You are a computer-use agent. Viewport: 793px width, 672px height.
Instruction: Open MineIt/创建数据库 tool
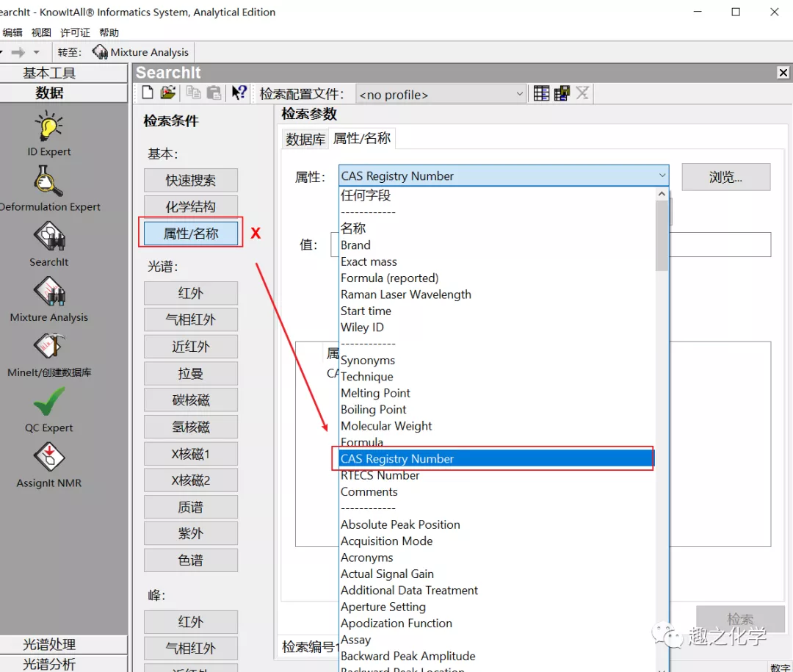48,354
